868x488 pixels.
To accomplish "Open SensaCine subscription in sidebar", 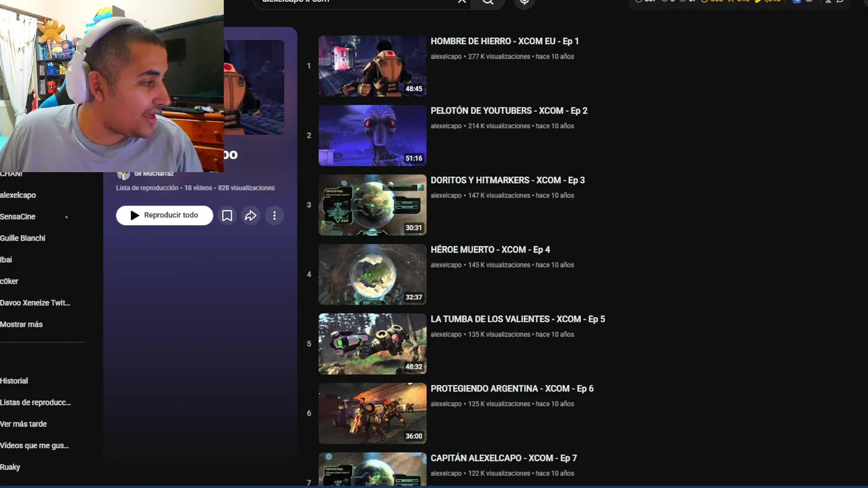I will (18, 217).
